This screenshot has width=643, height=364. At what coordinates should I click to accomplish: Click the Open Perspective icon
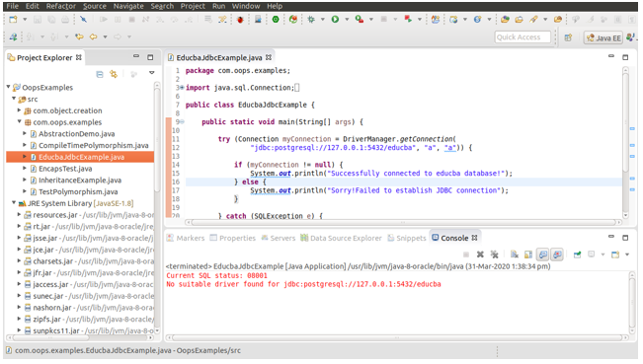(x=568, y=37)
